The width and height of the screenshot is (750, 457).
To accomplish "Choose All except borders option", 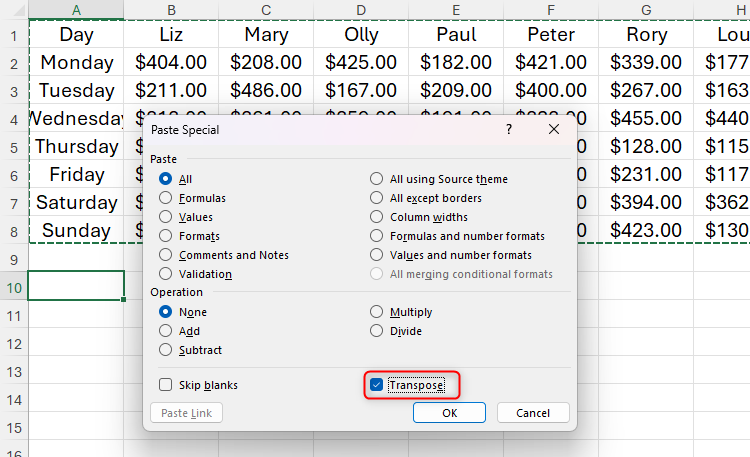I will (376, 198).
